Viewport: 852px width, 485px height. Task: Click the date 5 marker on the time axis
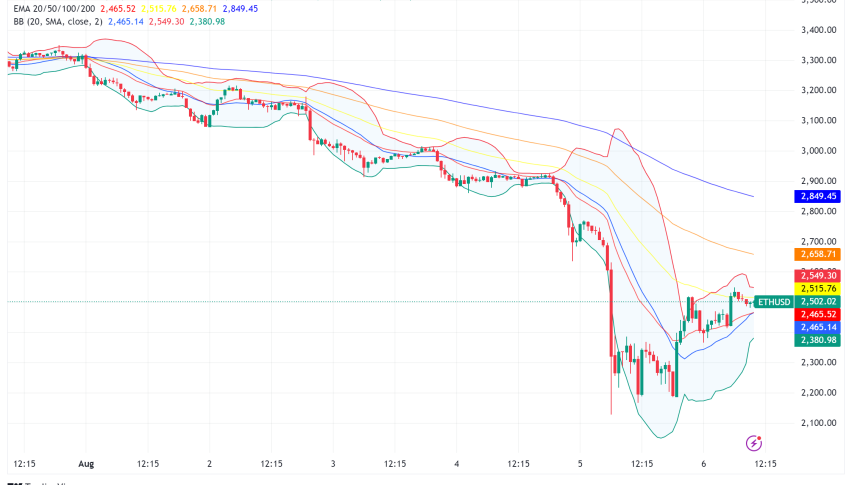click(579, 464)
